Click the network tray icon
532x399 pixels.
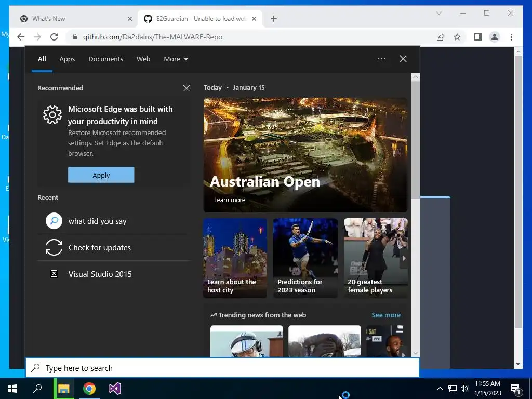pos(453,389)
